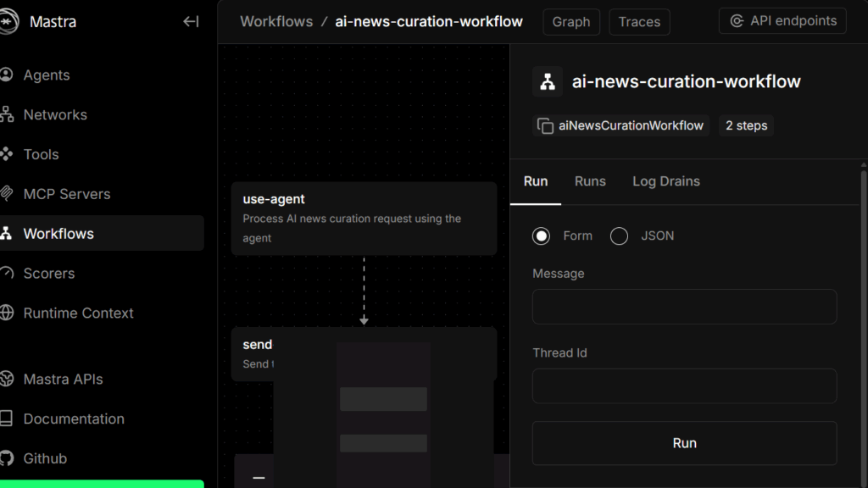The height and width of the screenshot is (488, 868).
Task: Open the Graph view
Action: (571, 22)
